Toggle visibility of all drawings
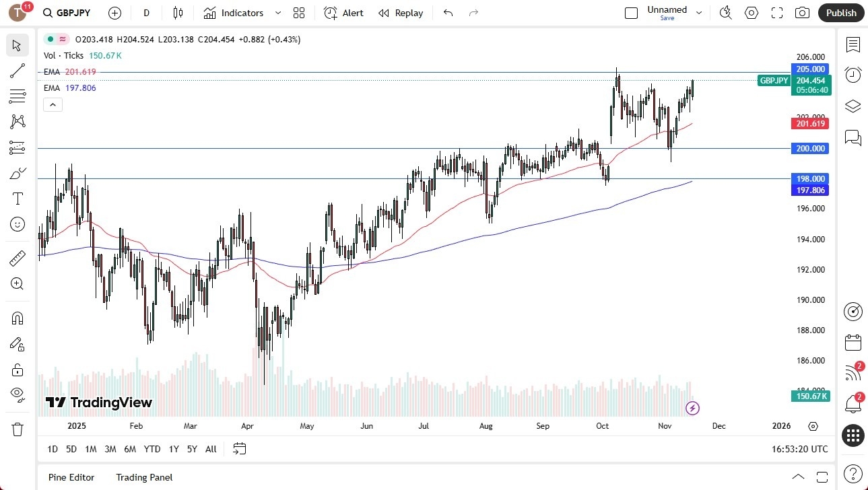 17,394
